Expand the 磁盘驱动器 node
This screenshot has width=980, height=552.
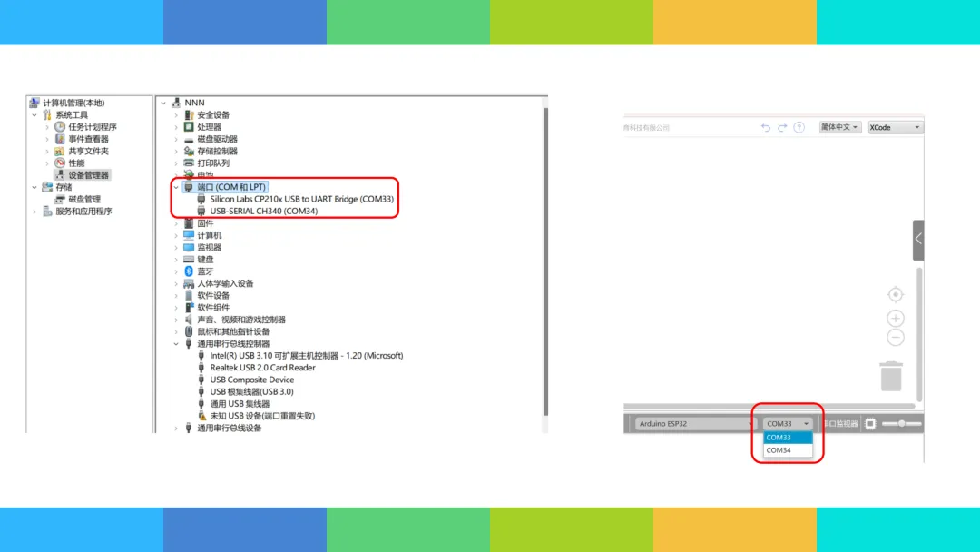point(176,140)
